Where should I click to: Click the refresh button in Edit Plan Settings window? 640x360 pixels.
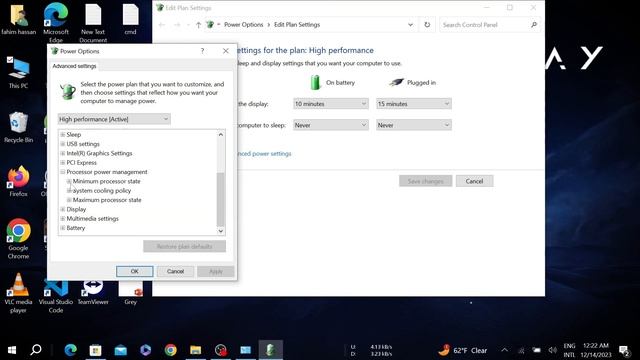pyautogui.click(x=427, y=24)
